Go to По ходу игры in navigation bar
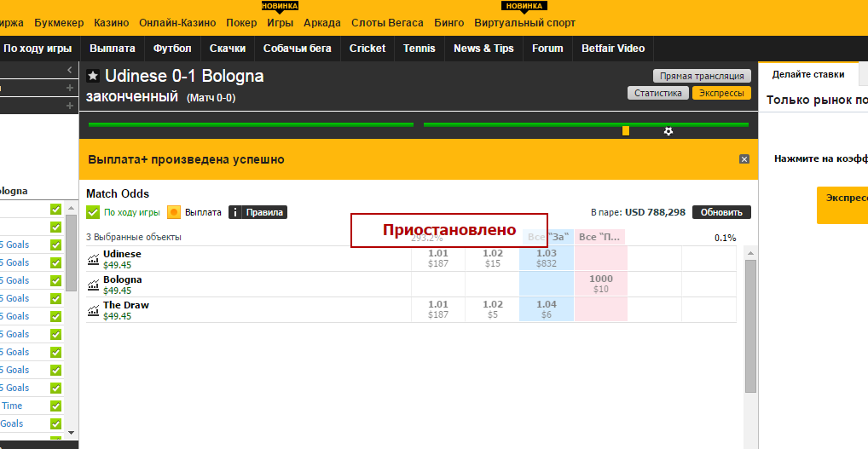868x449 pixels. [x=38, y=49]
